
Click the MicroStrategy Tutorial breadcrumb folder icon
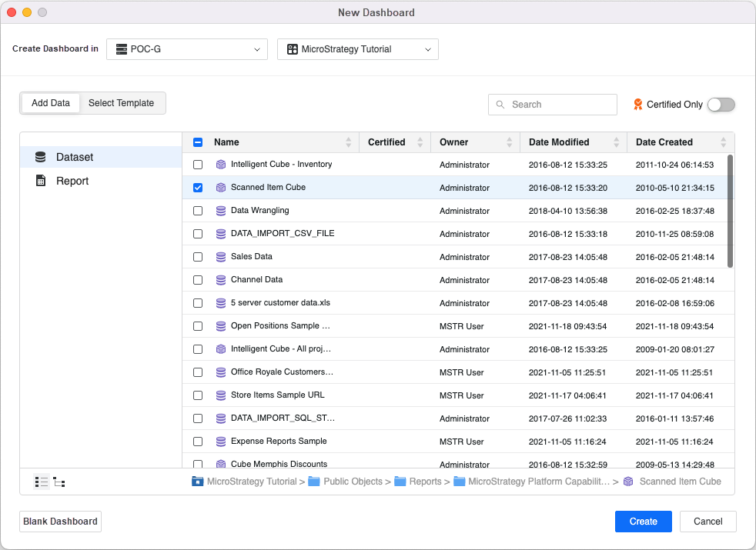(x=198, y=482)
